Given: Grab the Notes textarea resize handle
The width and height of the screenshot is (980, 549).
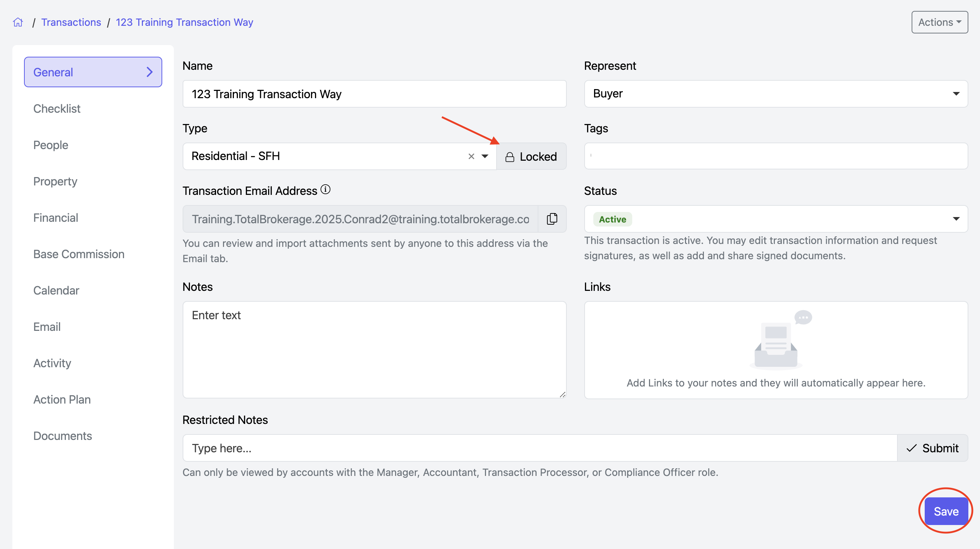Looking at the screenshot, I should pos(562,394).
